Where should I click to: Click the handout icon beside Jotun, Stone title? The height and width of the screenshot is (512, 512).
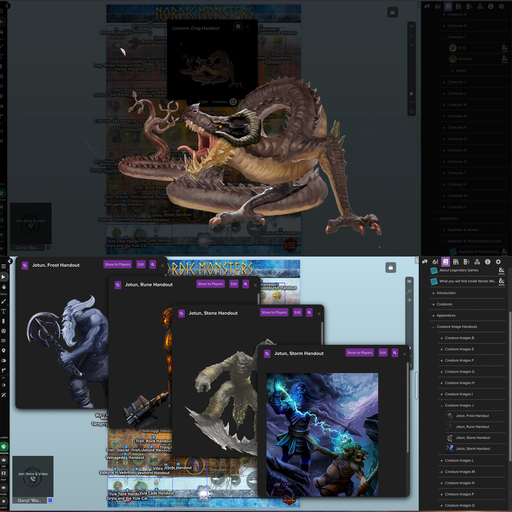[x=181, y=313]
